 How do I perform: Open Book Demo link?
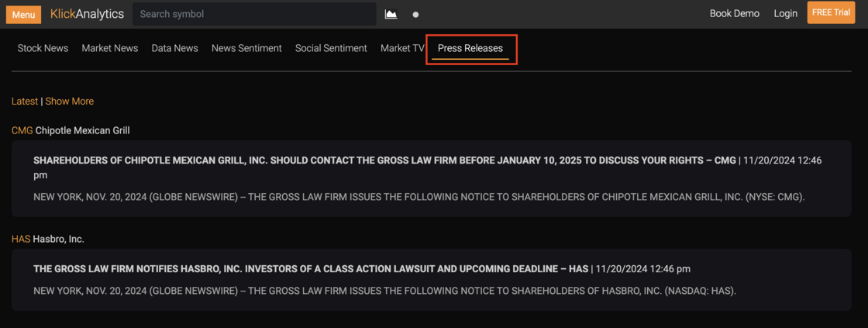coord(735,14)
